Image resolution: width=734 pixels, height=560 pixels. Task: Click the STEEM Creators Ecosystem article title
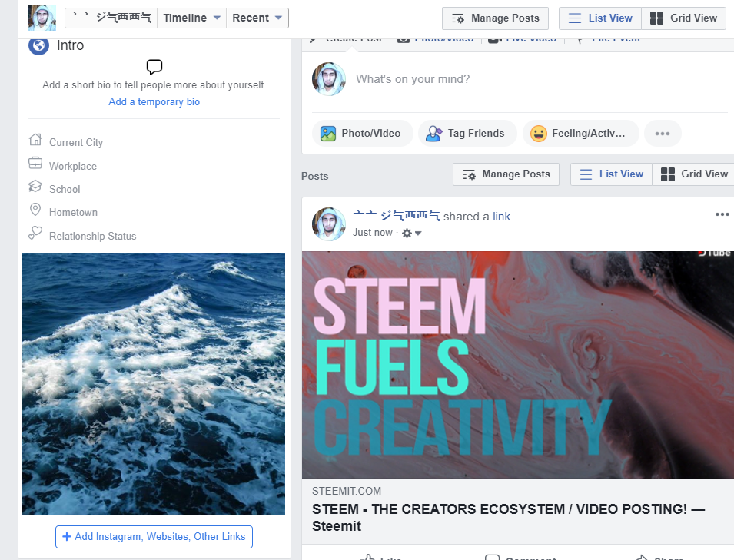[x=508, y=517]
